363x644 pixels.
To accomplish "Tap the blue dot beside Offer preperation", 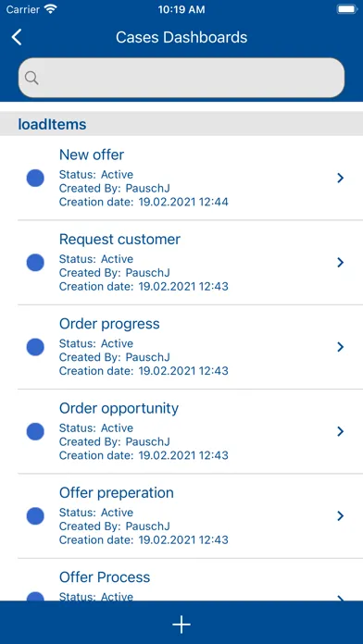I will pyautogui.click(x=35, y=516).
